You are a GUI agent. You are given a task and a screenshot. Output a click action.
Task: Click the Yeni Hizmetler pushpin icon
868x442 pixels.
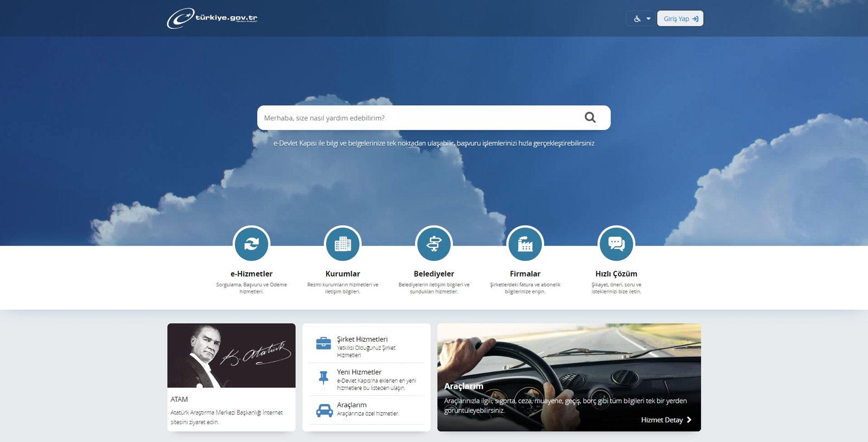click(x=323, y=377)
